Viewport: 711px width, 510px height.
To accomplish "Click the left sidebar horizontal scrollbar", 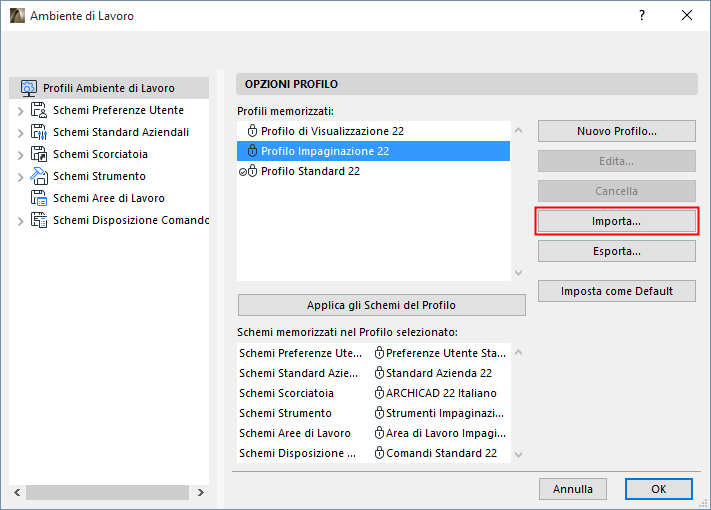I will click(107, 492).
